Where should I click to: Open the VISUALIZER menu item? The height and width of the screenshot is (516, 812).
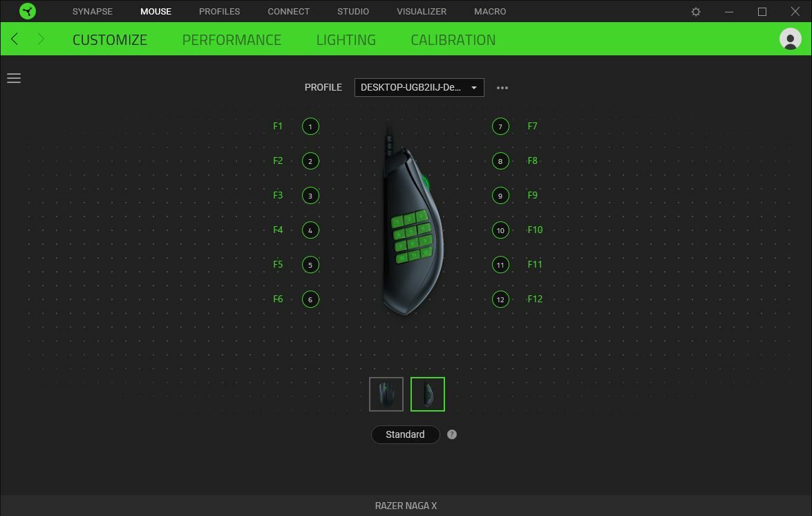[x=422, y=11]
